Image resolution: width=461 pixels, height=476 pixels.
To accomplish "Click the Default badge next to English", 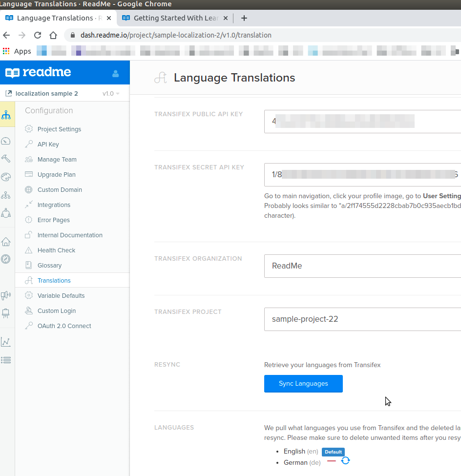I will (x=333, y=452).
